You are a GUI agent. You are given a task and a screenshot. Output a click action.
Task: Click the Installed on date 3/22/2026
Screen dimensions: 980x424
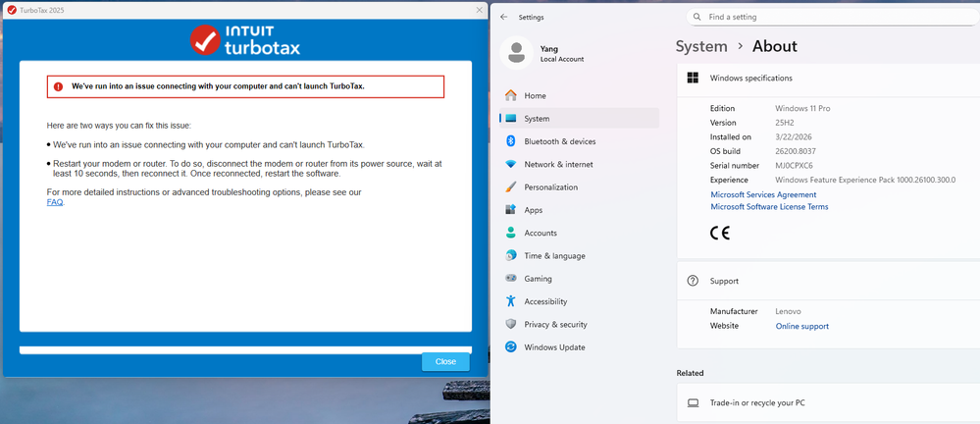(x=794, y=137)
